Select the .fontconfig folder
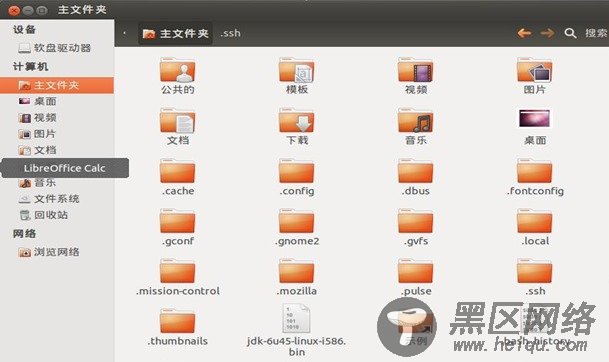Image resolution: width=609 pixels, height=362 pixels. tap(535, 177)
